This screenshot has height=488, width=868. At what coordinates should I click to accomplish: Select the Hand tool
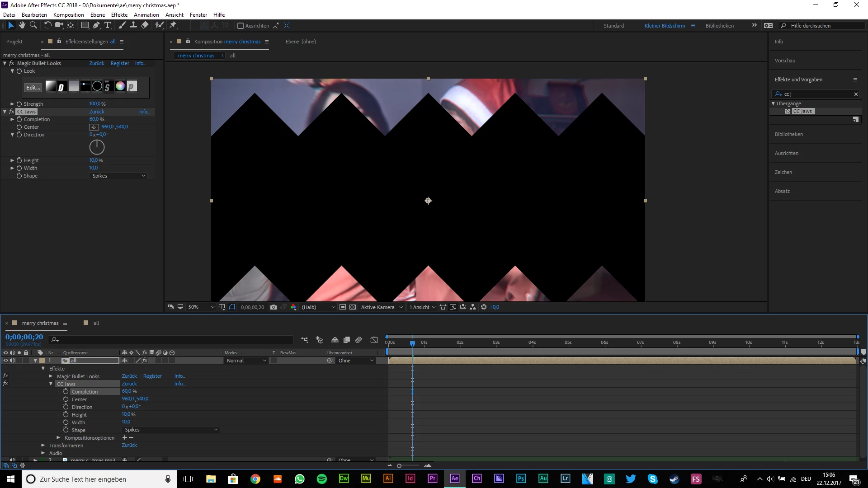click(x=22, y=25)
